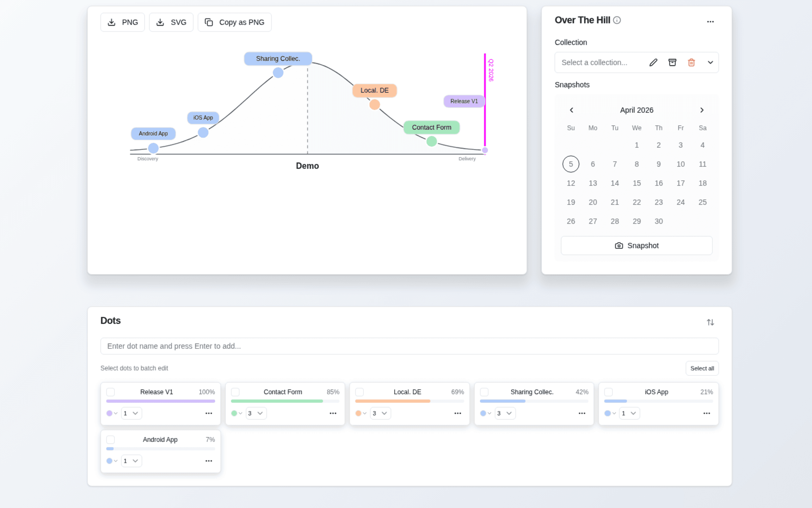Click the Release V1 label on the chart
The width and height of the screenshot is (812, 508).
point(464,101)
